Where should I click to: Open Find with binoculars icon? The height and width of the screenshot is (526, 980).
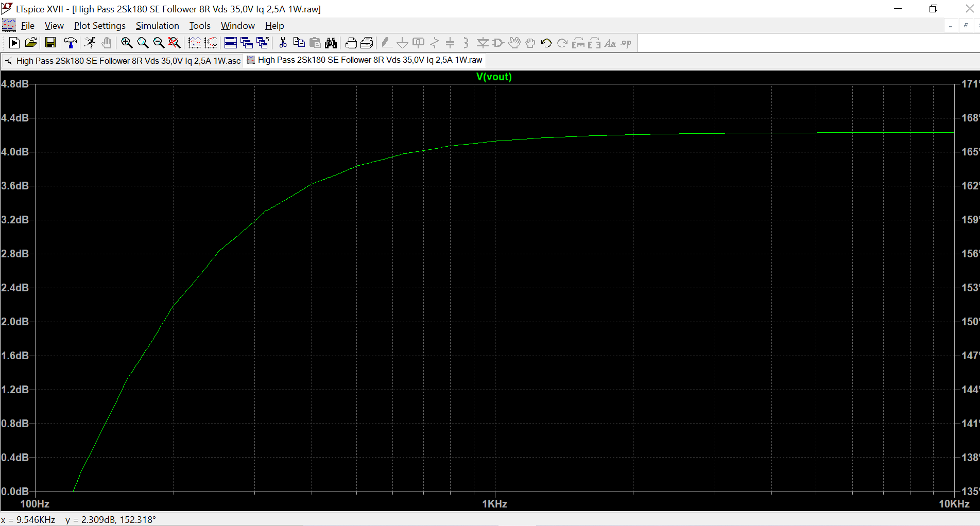coord(331,43)
